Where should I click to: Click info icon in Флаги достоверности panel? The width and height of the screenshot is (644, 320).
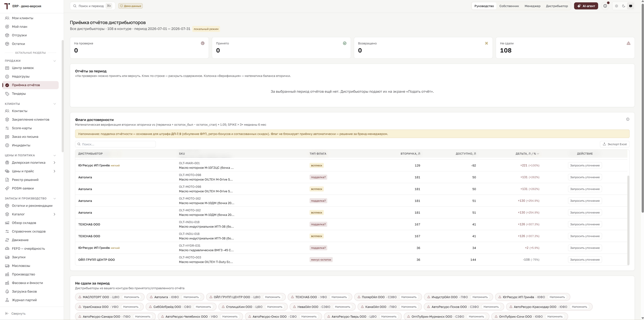coord(628,119)
